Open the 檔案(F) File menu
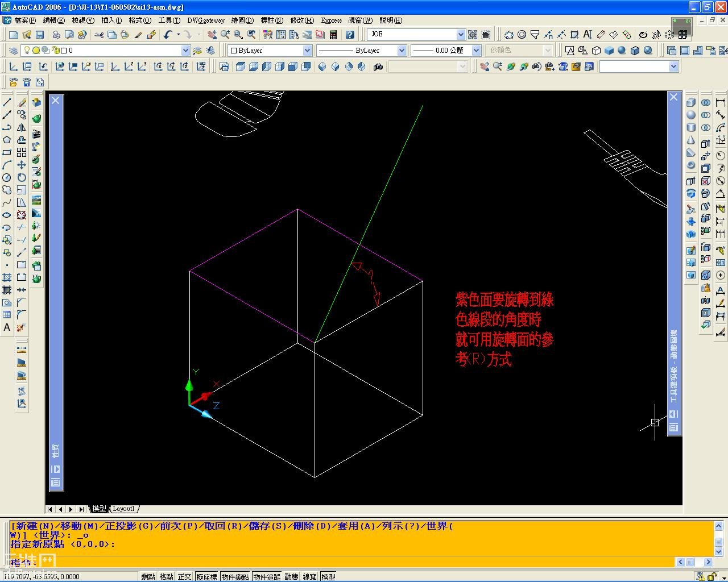This screenshot has height=582, width=728. point(25,20)
